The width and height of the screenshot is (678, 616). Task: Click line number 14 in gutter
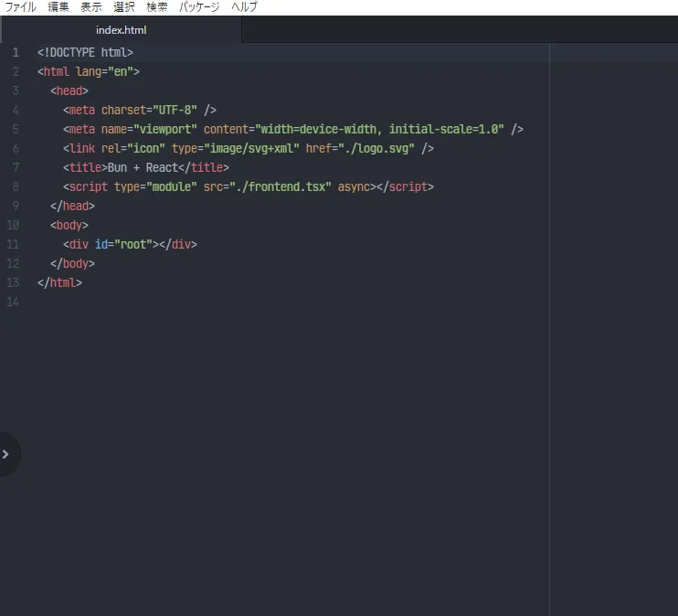[x=13, y=302]
